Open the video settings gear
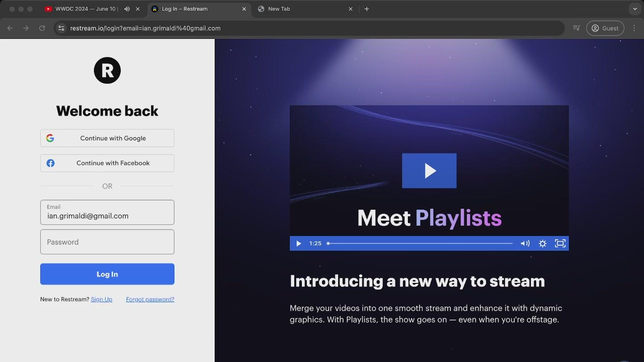Viewport: 644px width, 362px height. pyautogui.click(x=542, y=244)
